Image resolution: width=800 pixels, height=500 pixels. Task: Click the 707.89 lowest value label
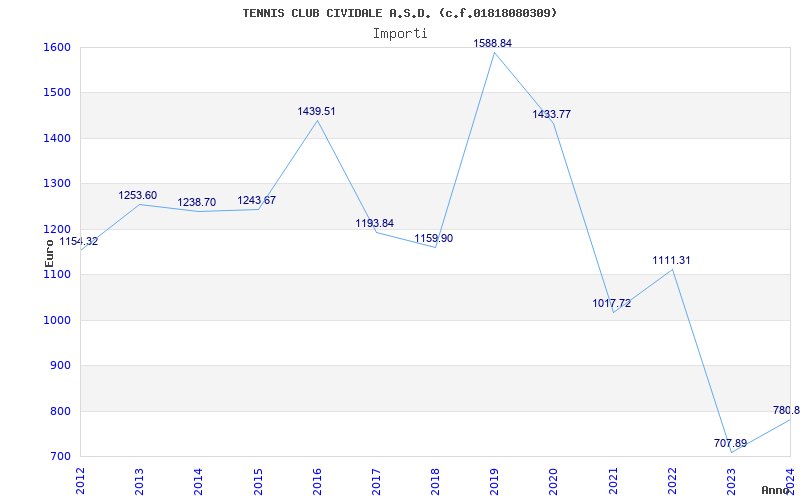coord(730,443)
